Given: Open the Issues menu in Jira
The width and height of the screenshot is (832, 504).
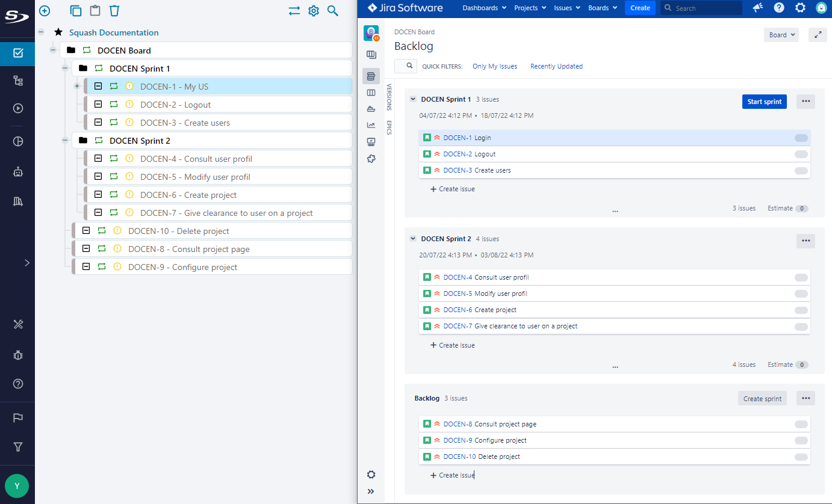Looking at the screenshot, I should point(567,8).
